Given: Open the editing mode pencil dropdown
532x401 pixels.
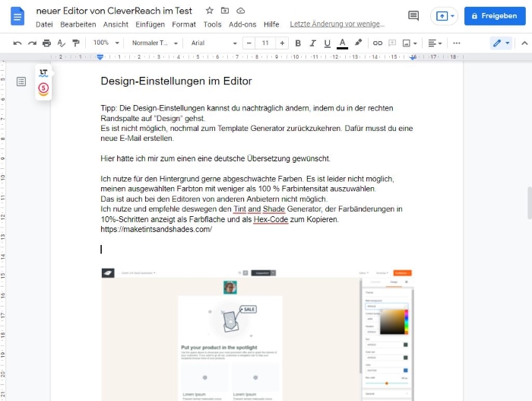Looking at the screenshot, I should click(501, 43).
